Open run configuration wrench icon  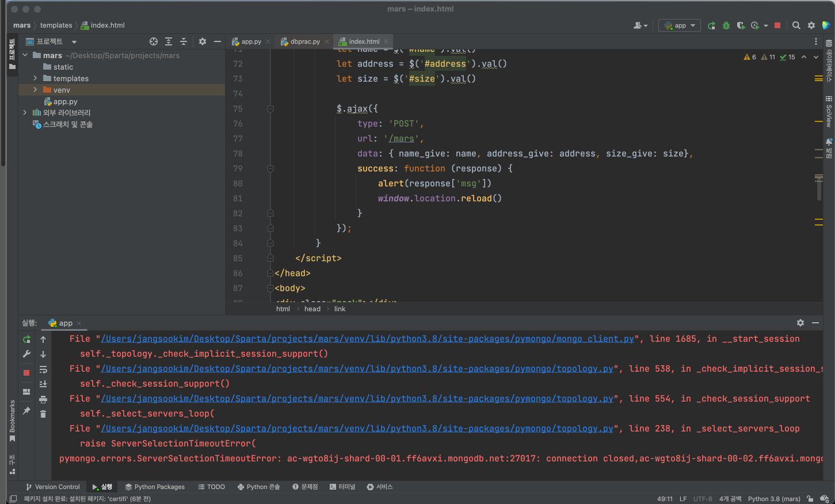click(x=26, y=354)
